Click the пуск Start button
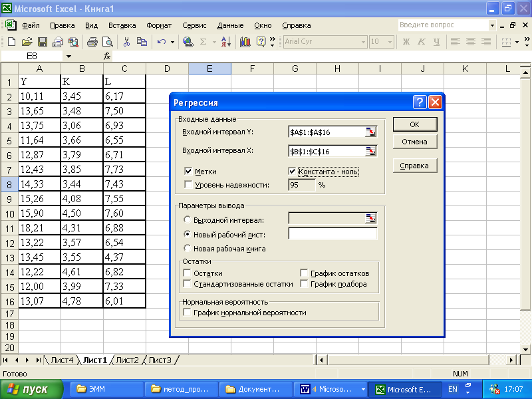Screen dimensions: 532x399 tap(32, 389)
